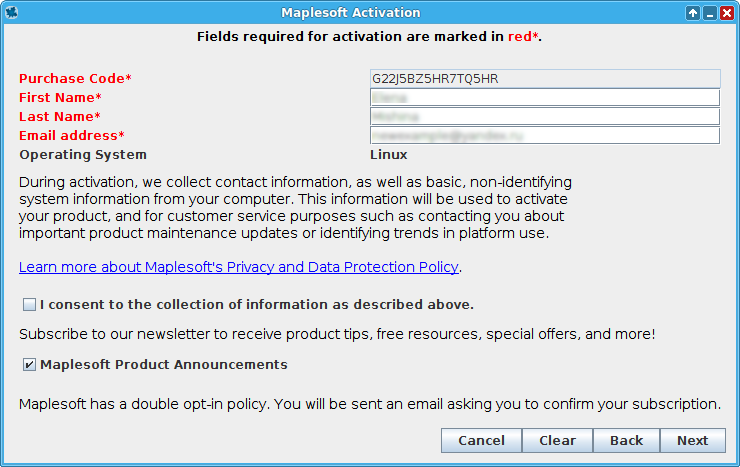This screenshot has height=467, width=740.
Task: Check the consent to information collection box
Action: click(x=29, y=305)
